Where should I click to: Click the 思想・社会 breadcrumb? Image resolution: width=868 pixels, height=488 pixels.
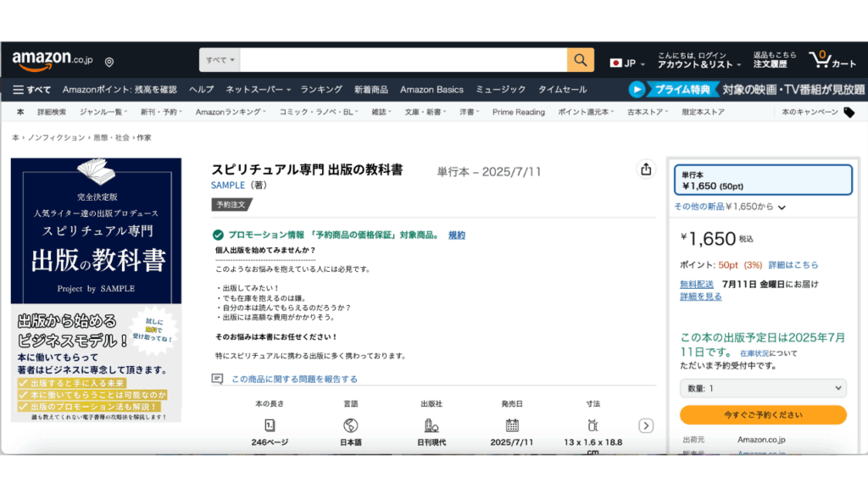(x=111, y=138)
